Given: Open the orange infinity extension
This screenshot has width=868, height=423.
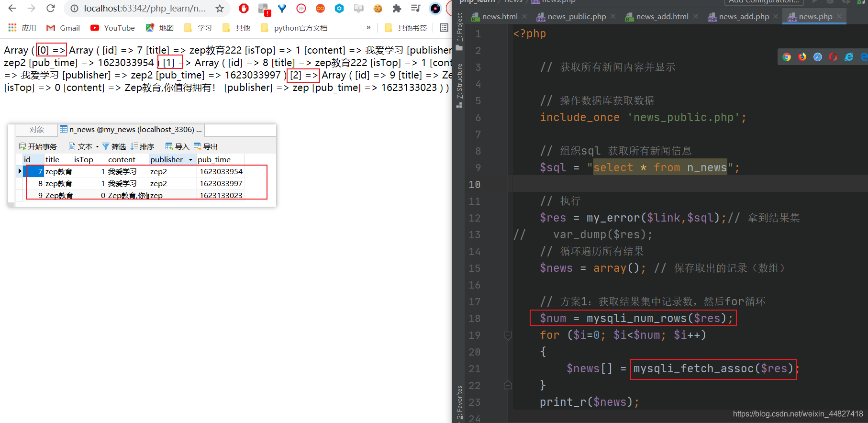Looking at the screenshot, I should click(320, 8).
